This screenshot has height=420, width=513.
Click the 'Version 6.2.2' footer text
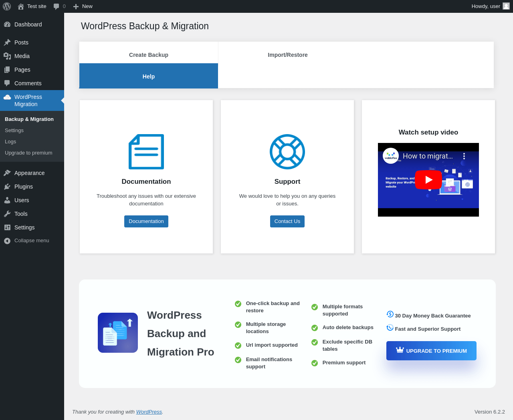point(490,412)
